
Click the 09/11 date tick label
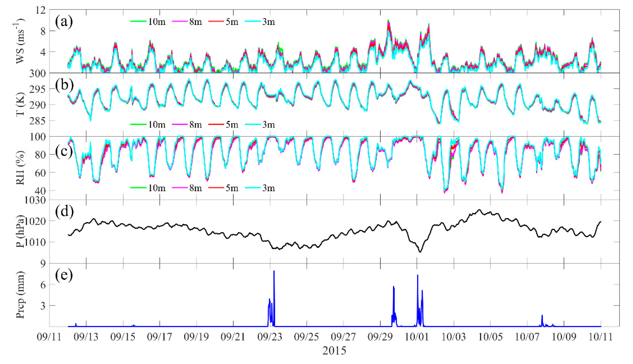click(49, 337)
